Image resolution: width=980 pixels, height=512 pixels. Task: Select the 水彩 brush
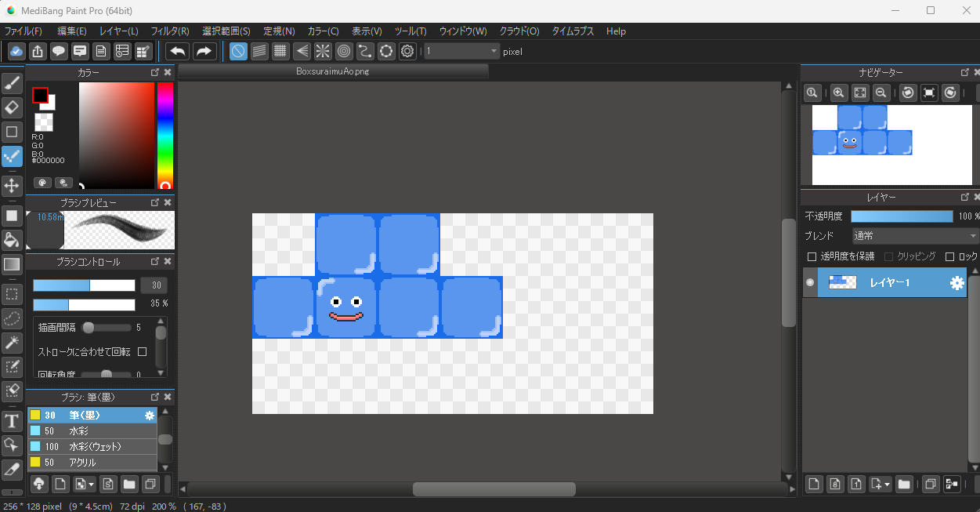92,431
